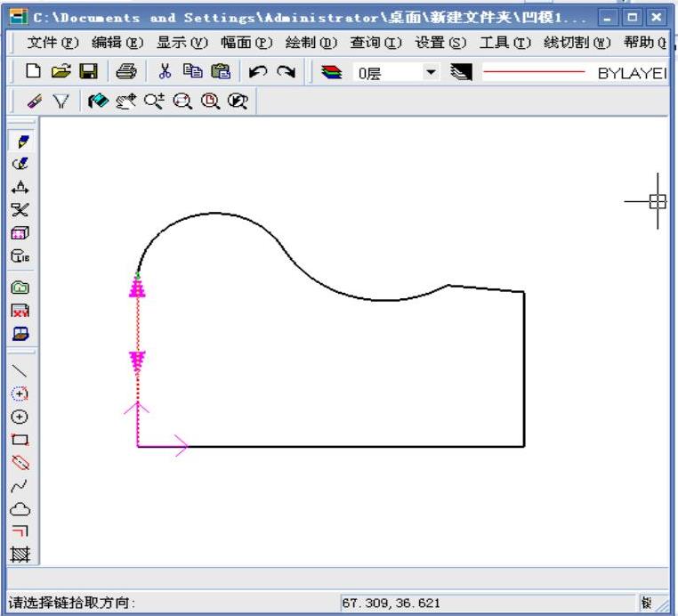Viewport: 678px width, 616px height.
Task: Select the Spline curve tool
Action: (x=20, y=486)
